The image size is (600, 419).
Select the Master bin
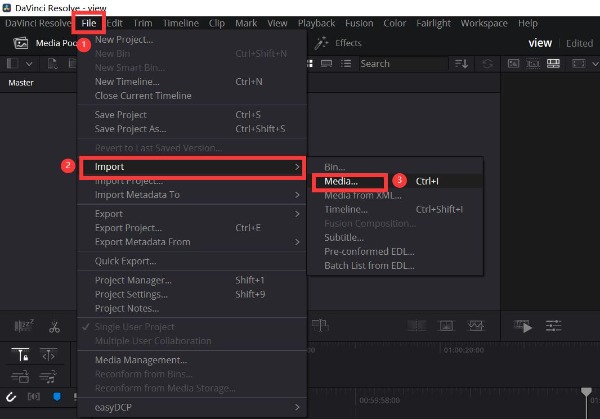[x=21, y=83]
